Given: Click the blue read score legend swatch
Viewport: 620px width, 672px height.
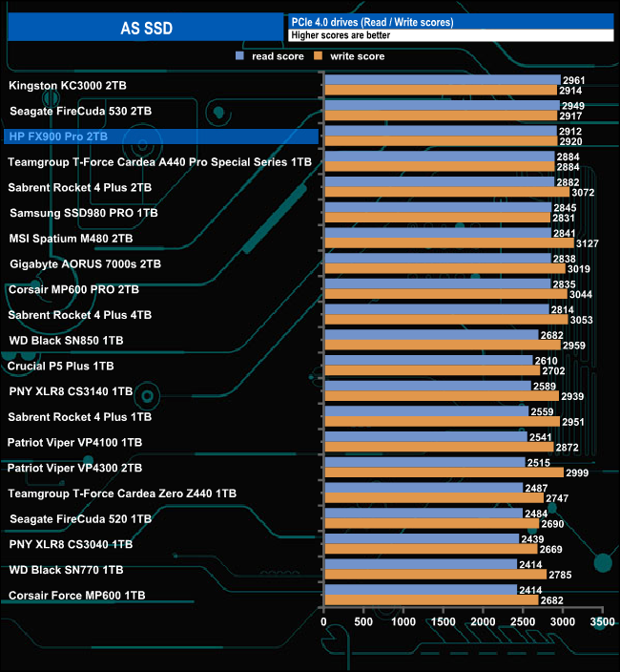Looking at the screenshot, I should coord(239,55).
